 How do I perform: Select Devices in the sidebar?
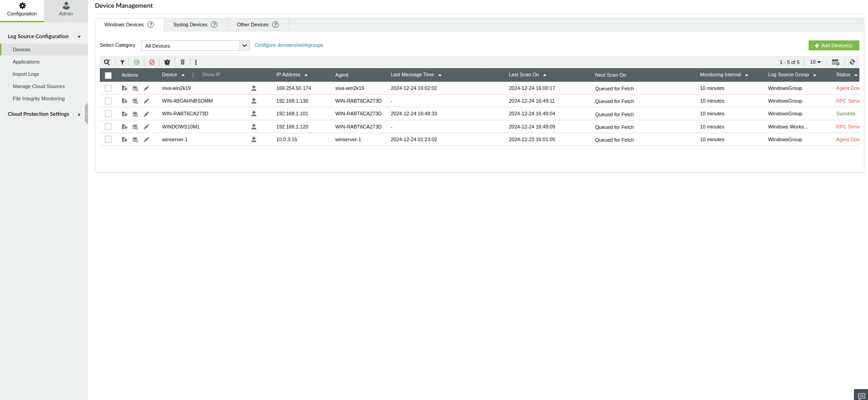click(44, 49)
